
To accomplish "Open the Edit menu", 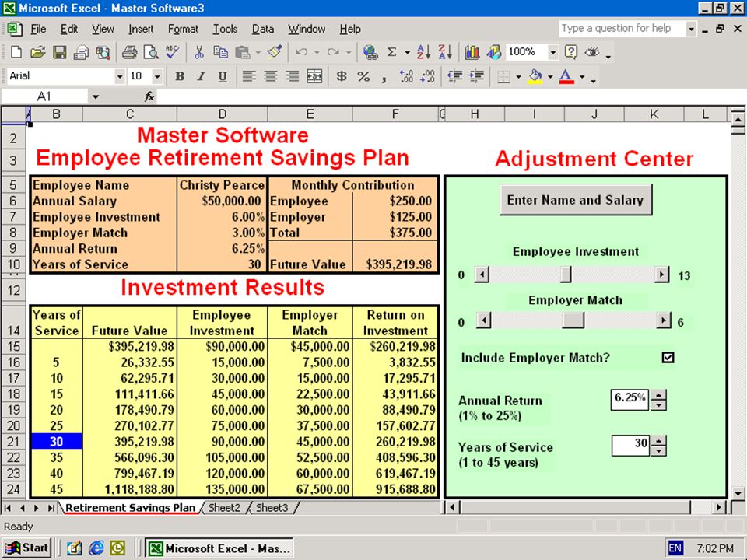I will (x=69, y=29).
